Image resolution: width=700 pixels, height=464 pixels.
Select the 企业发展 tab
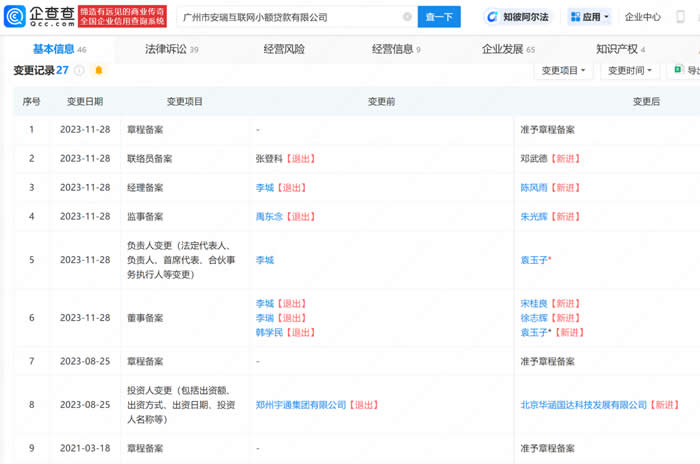508,49
